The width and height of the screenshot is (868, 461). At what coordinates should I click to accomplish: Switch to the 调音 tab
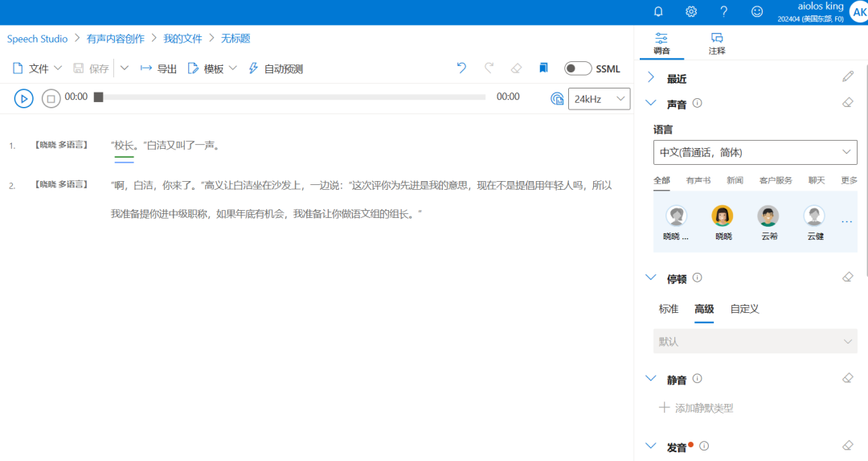click(661, 43)
